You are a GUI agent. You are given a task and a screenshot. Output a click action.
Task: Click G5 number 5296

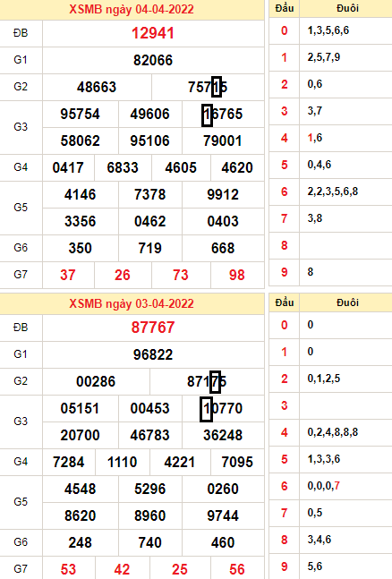[x=150, y=489]
